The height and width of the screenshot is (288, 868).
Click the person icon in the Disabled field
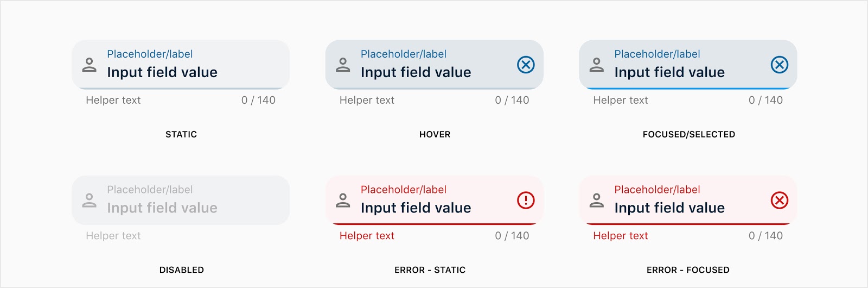tap(89, 201)
